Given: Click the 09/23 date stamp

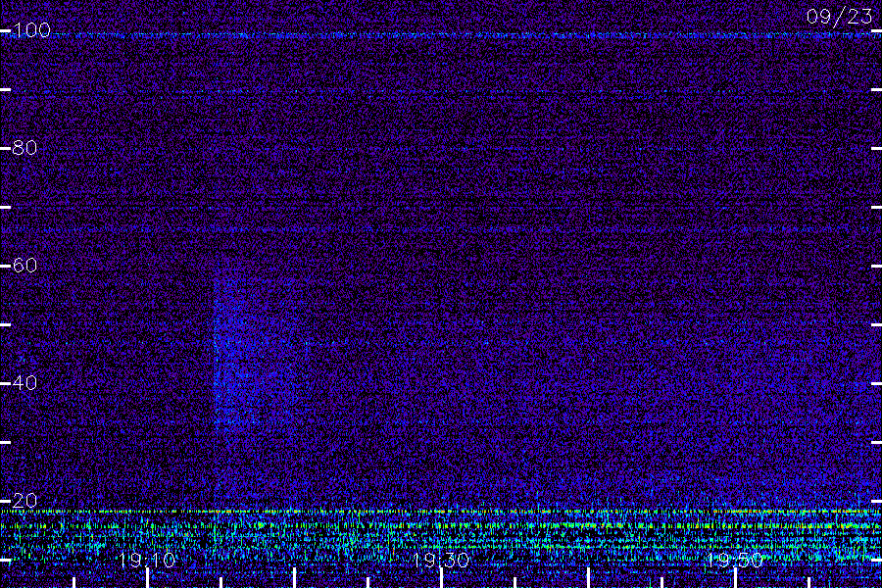Looking at the screenshot, I should [839, 17].
